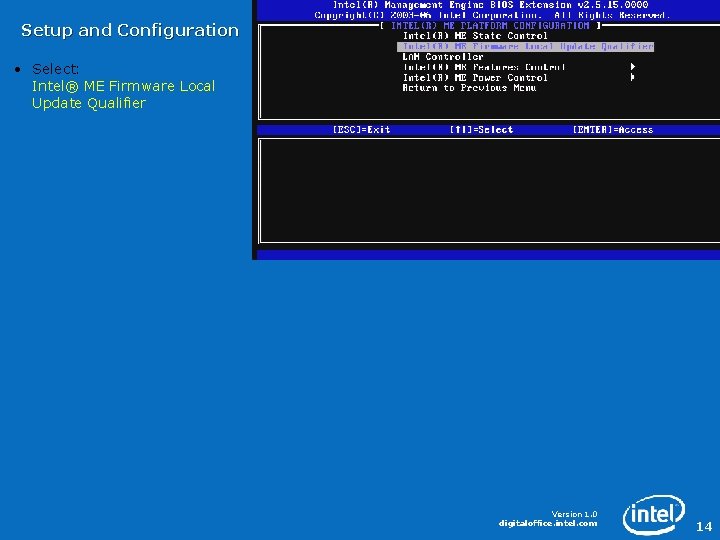The width and height of the screenshot is (720, 540).
Task: Click the Intel logo on slide
Action: [x=654, y=514]
